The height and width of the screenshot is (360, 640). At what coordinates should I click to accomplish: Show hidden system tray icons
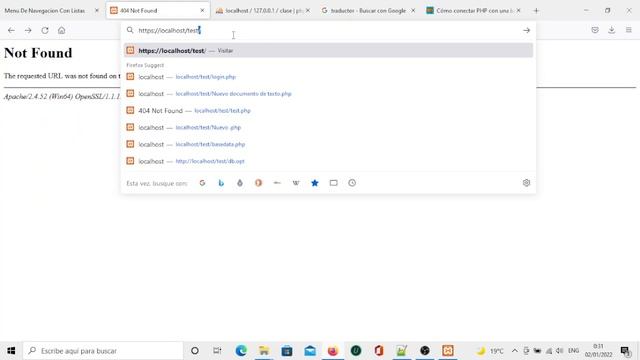click(515, 351)
